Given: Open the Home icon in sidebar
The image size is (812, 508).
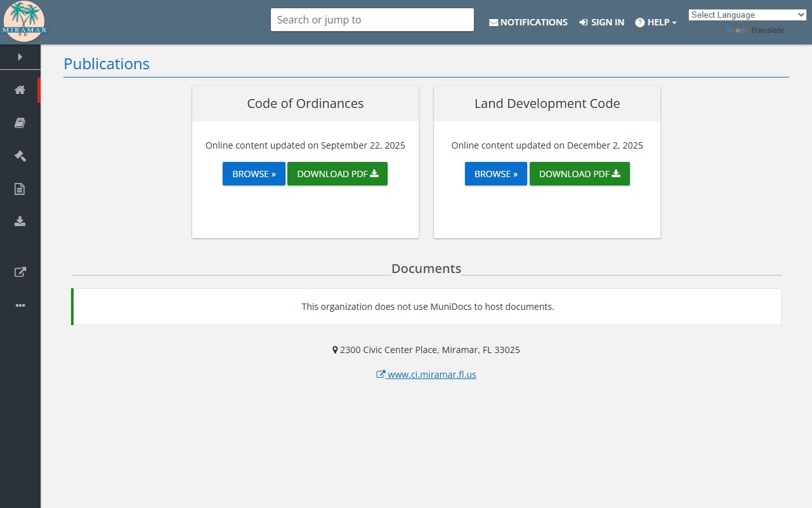Looking at the screenshot, I should (20, 90).
